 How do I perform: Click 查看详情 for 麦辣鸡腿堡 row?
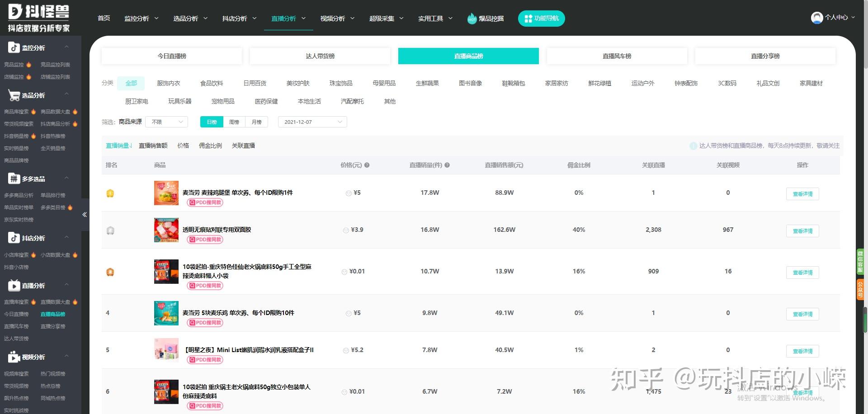point(802,194)
